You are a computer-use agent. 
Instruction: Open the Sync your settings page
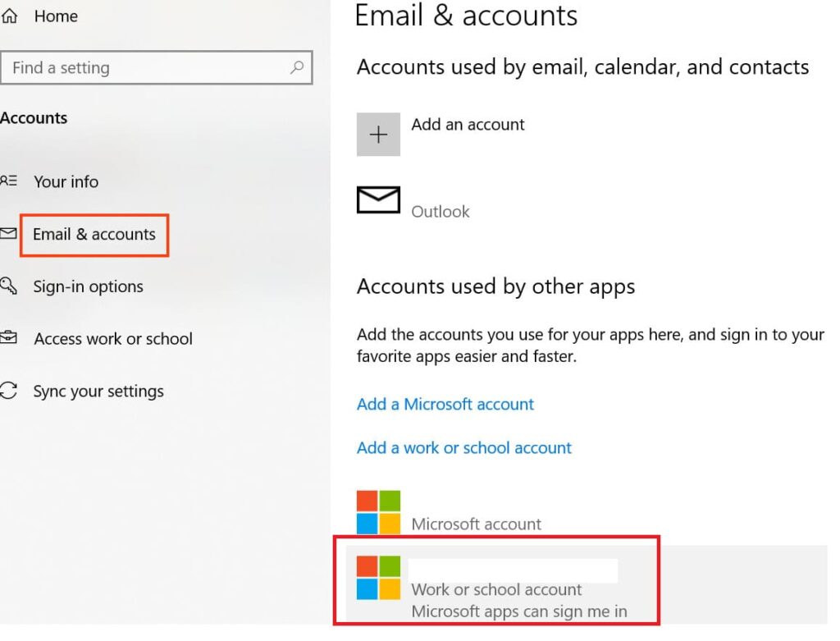click(98, 391)
